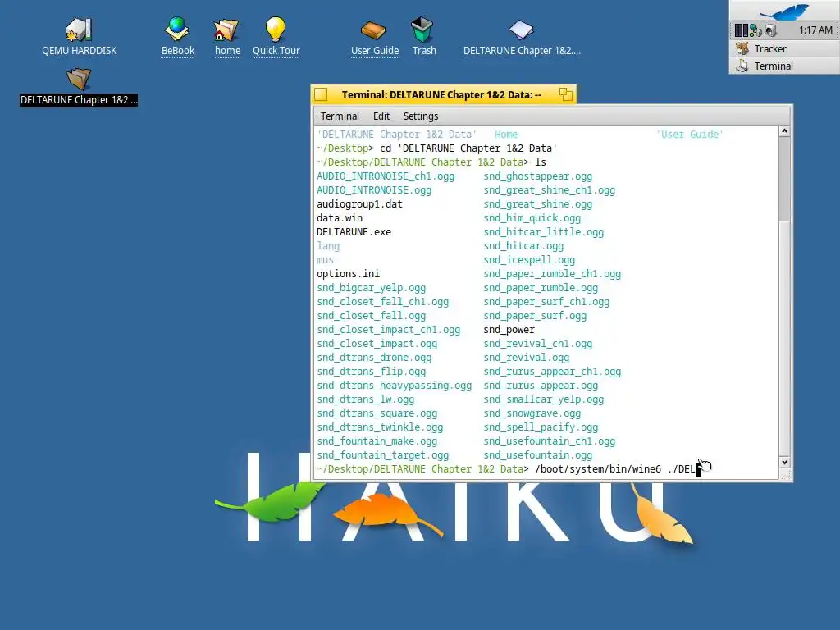Click the Terminal window zoom button

[x=566, y=95]
